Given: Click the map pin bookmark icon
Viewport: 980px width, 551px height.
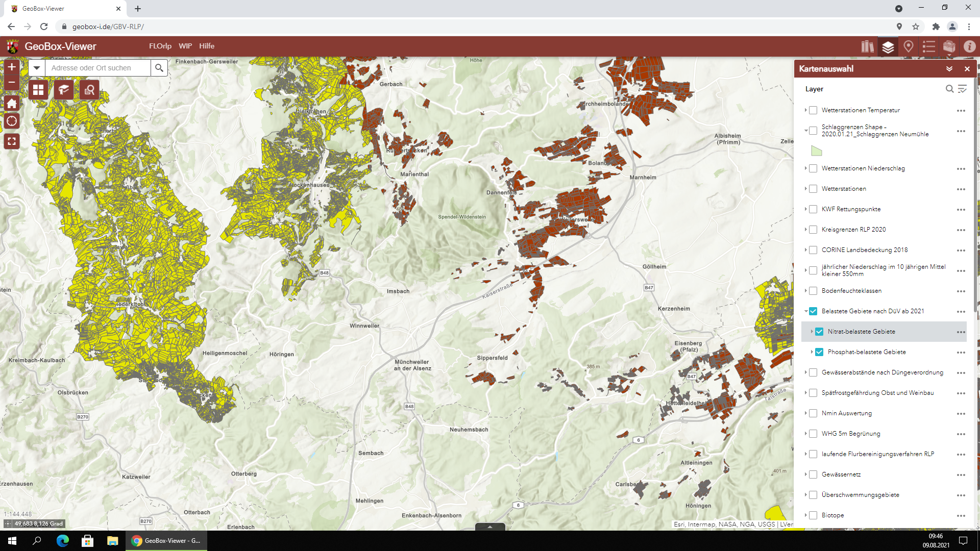Looking at the screenshot, I should pos(908,47).
